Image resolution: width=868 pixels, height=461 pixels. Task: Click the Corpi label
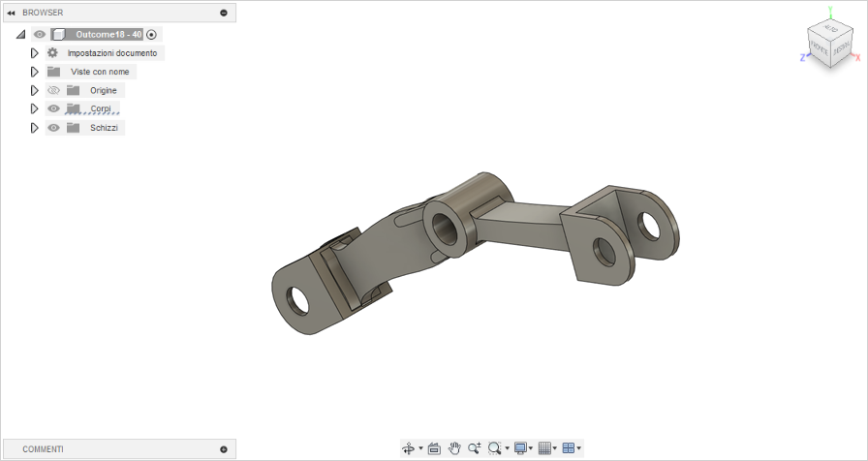click(x=101, y=108)
